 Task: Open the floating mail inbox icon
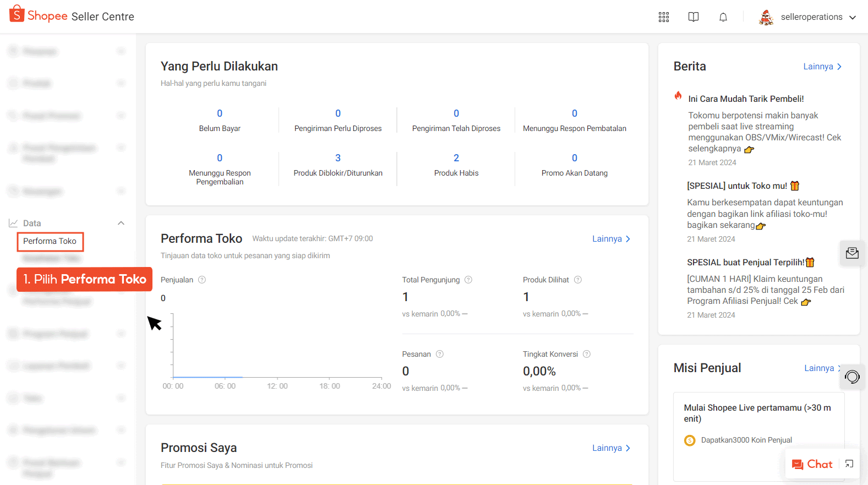[852, 253]
